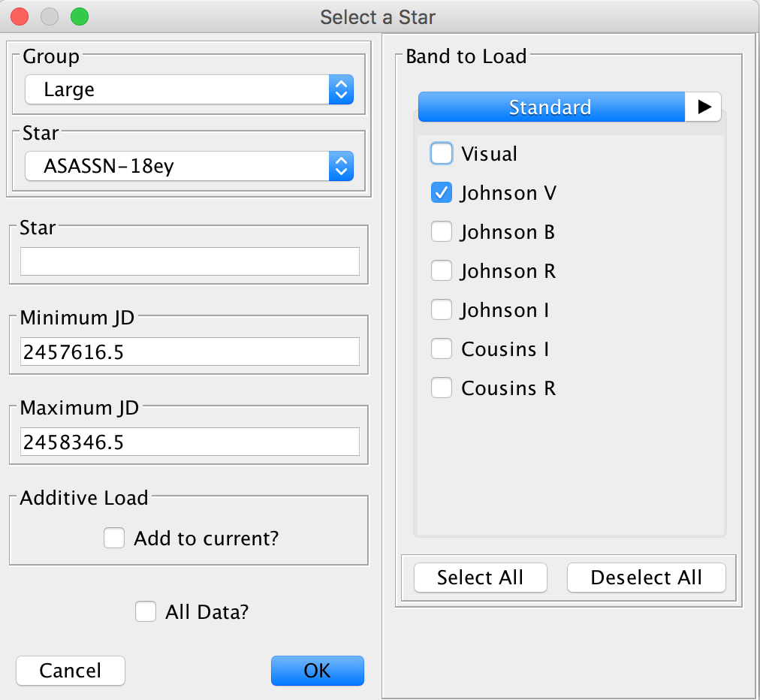Click the green maximize window button
The width and height of the screenshot is (760, 700).
79,17
